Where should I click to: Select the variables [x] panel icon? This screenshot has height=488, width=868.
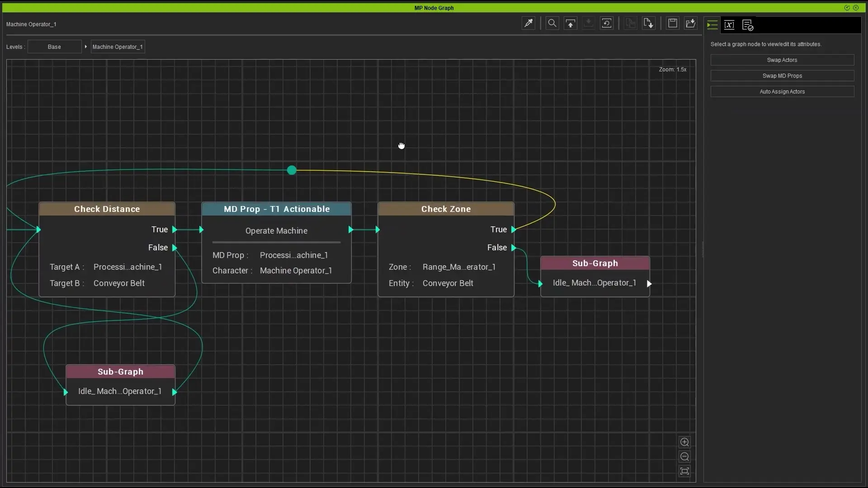(729, 25)
